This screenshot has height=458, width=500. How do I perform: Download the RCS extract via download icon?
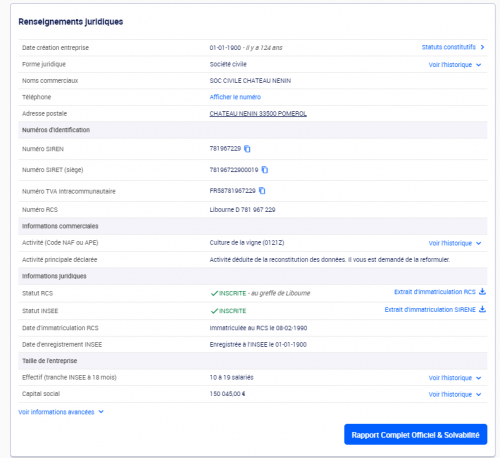point(482,292)
